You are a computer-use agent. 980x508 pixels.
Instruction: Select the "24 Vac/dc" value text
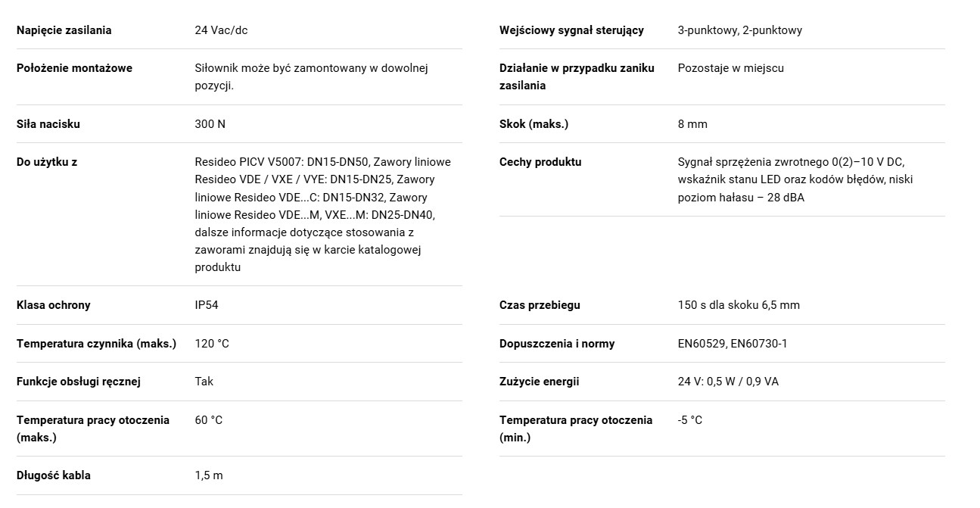(x=221, y=30)
